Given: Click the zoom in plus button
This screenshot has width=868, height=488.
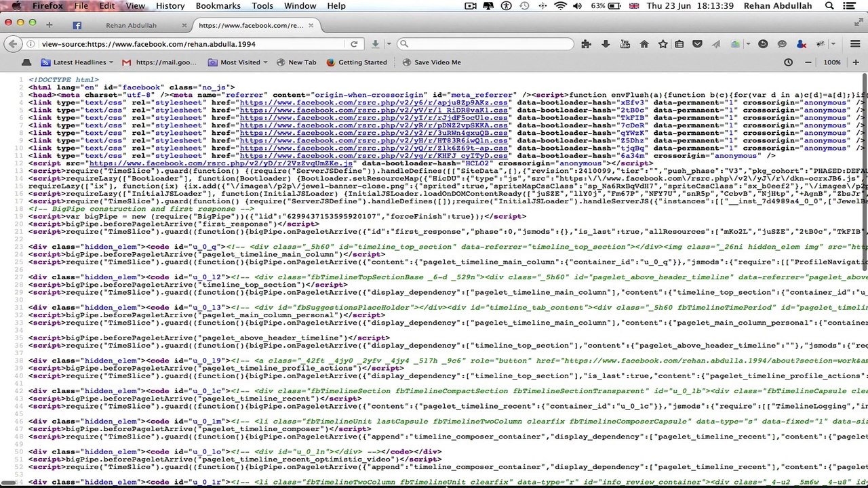Looking at the screenshot, I should tap(855, 62).
